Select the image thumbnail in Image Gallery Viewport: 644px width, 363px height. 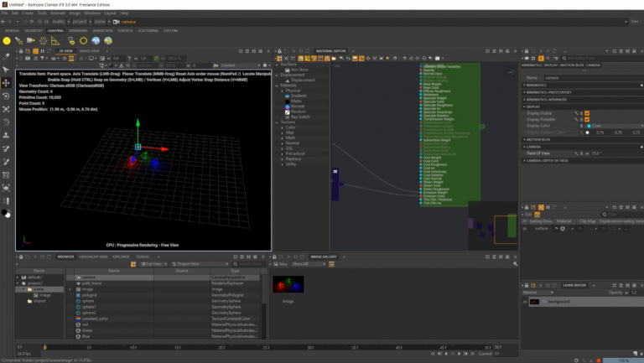pyautogui.click(x=288, y=284)
